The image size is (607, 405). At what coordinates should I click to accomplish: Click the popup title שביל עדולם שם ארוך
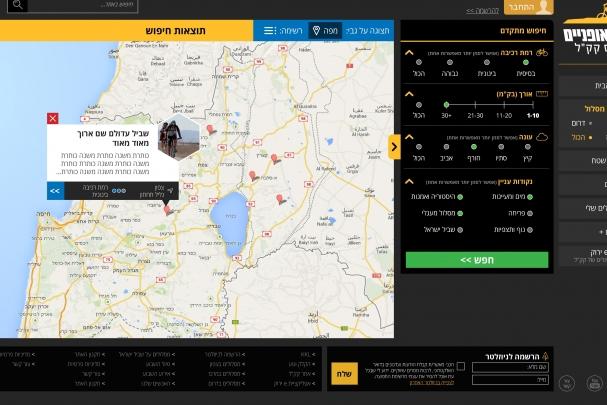pyautogui.click(x=114, y=138)
